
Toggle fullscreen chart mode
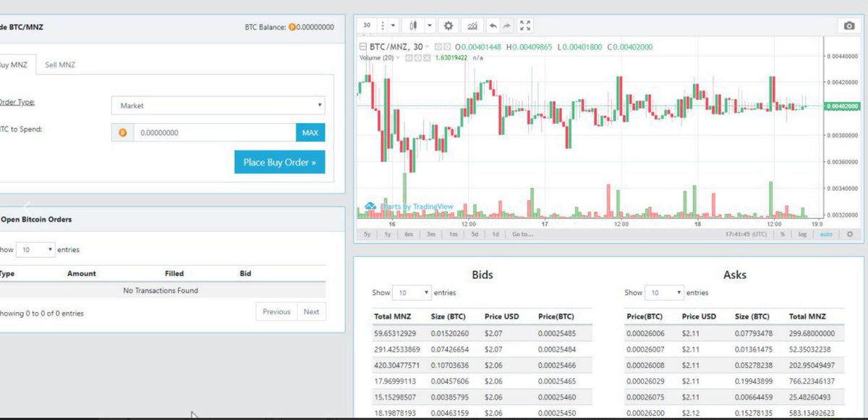click(526, 25)
